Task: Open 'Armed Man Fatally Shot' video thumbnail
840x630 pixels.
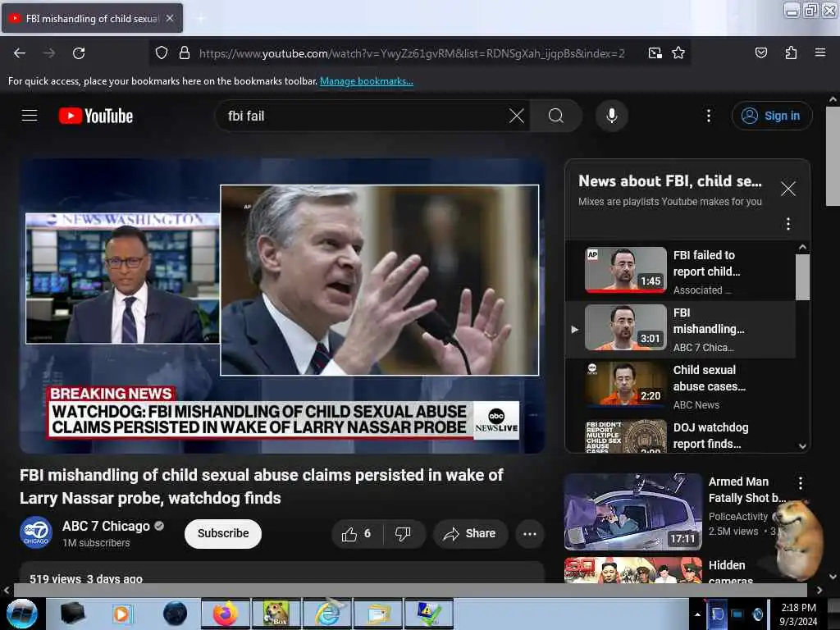Action: (633, 512)
